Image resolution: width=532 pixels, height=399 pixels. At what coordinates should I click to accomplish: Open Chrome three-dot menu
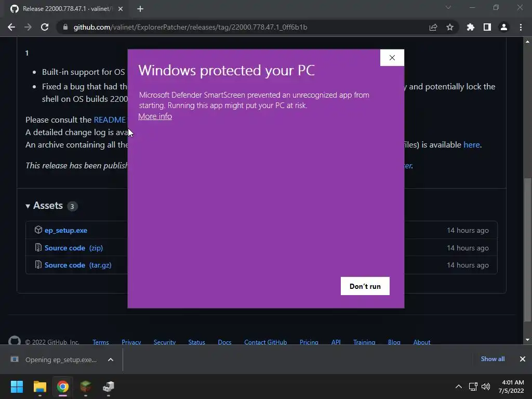click(x=521, y=27)
